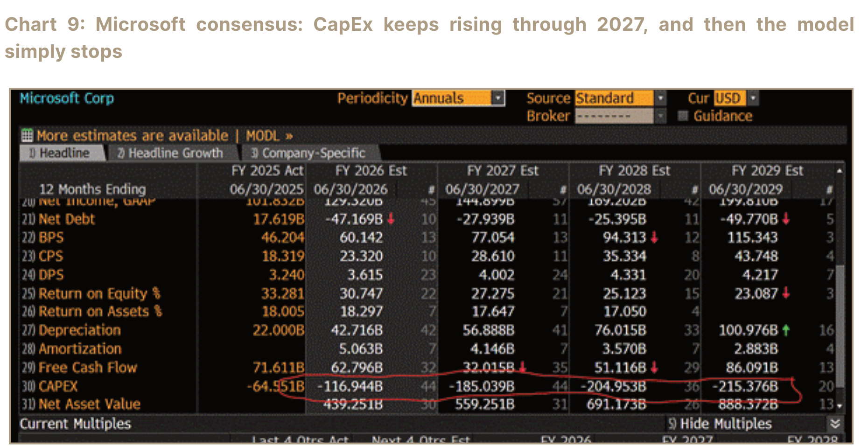The width and height of the screenshot is (868, 446).
Task: Click scroll down arrow of the estimates table
Action: click(840, 406)
